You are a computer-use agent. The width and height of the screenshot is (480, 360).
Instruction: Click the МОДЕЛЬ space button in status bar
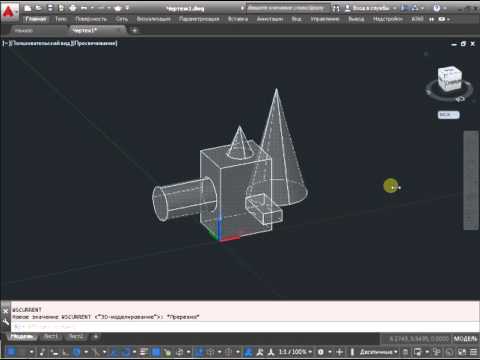465,339
